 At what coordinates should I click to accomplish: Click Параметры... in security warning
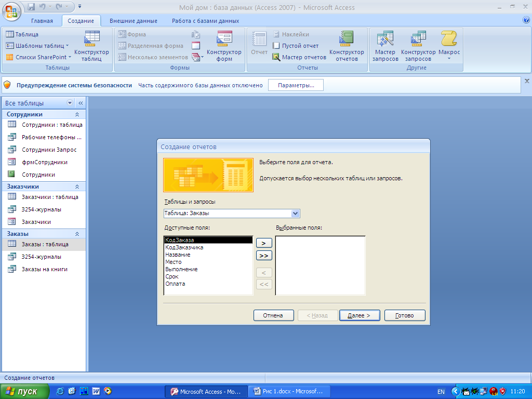point(296,85)
